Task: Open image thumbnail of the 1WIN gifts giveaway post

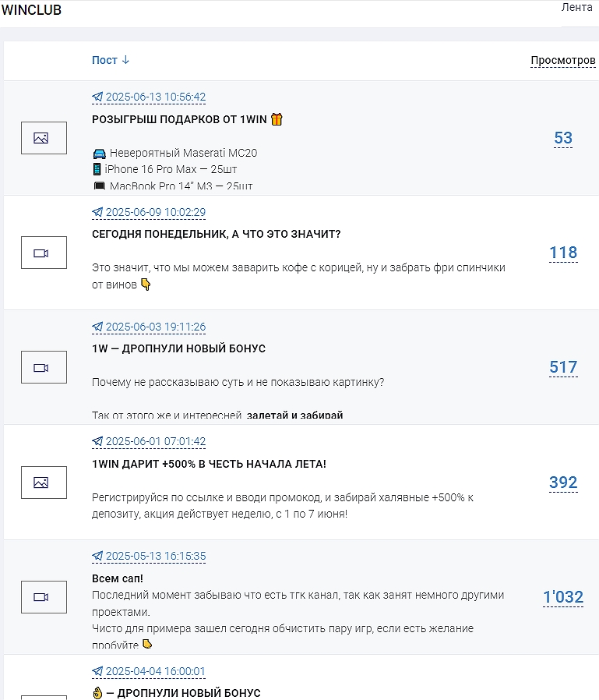Action: pos(44,138)
